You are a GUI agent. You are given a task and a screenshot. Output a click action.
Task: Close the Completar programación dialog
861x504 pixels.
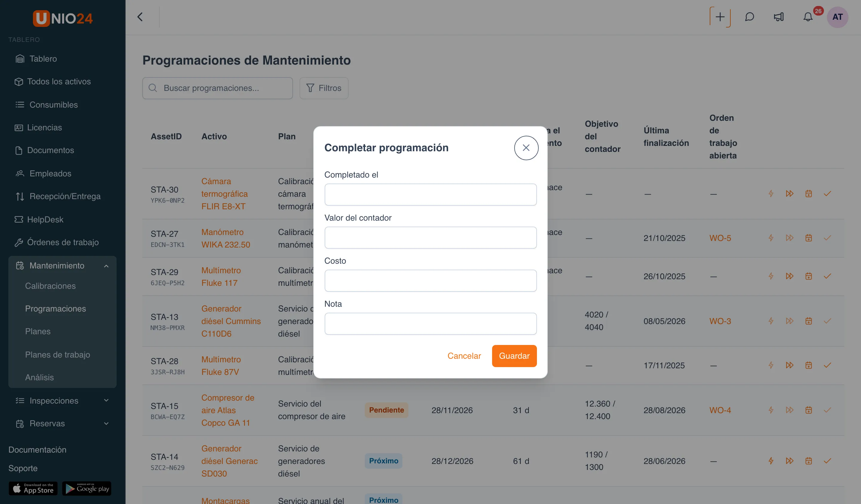pos(526,148)
